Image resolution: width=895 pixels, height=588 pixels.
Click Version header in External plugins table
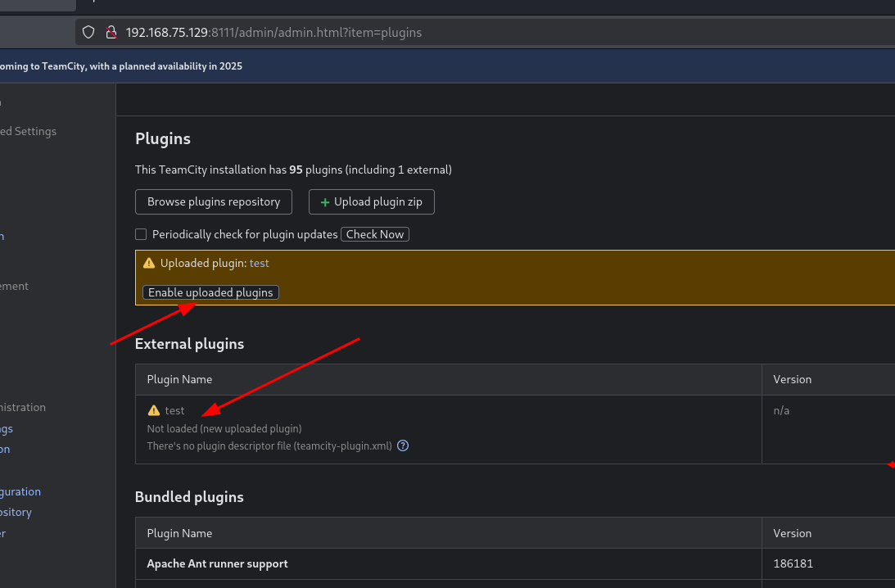click(793, 380)
